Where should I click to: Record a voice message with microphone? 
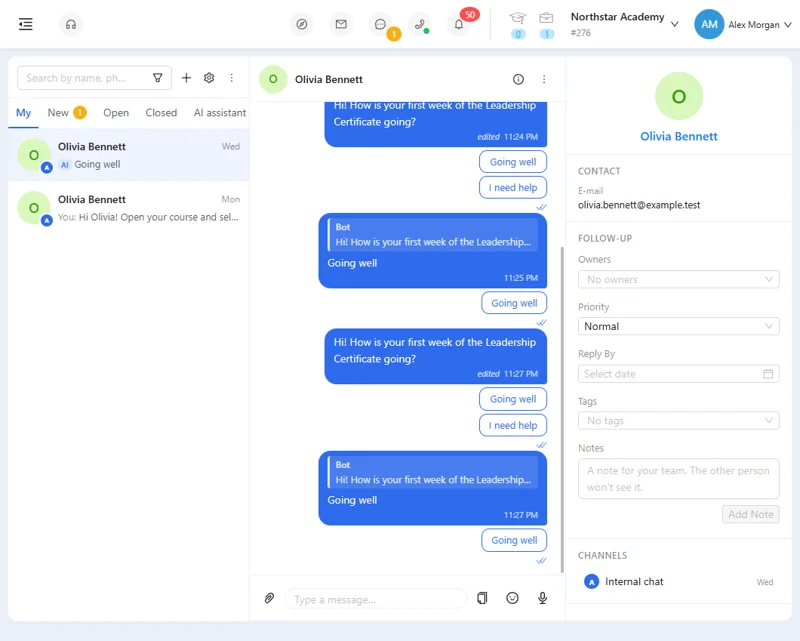(542, 598)
